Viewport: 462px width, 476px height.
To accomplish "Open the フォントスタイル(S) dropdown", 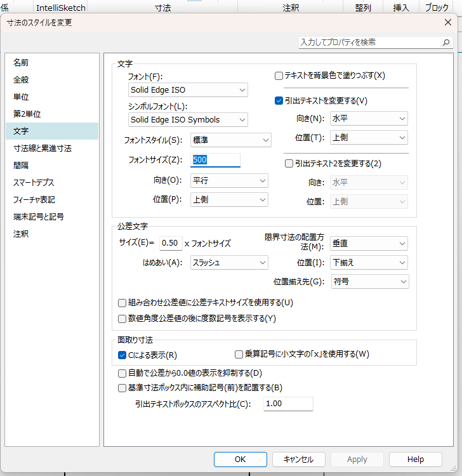I will [231, 140].
